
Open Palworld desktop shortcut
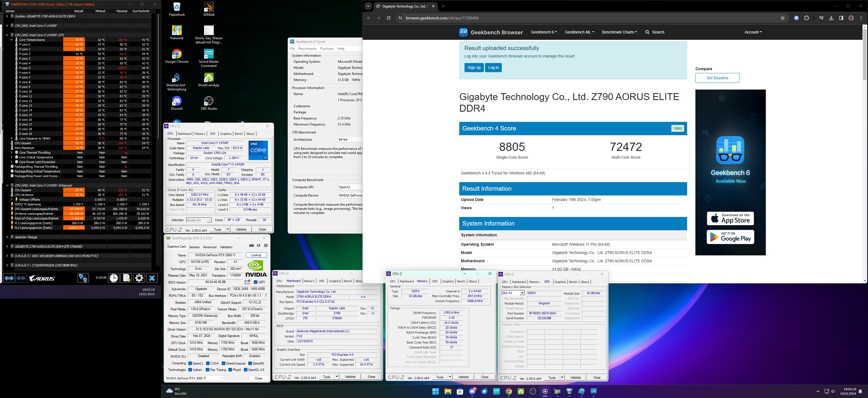click(176, 33)
